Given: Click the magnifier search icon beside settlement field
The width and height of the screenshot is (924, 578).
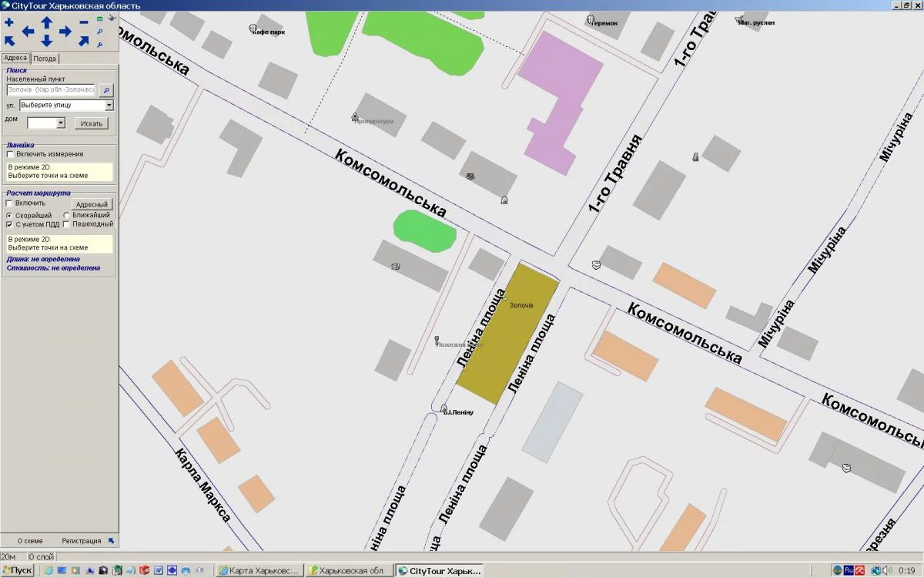Looking at the screenshot, I should click(106, 90).
